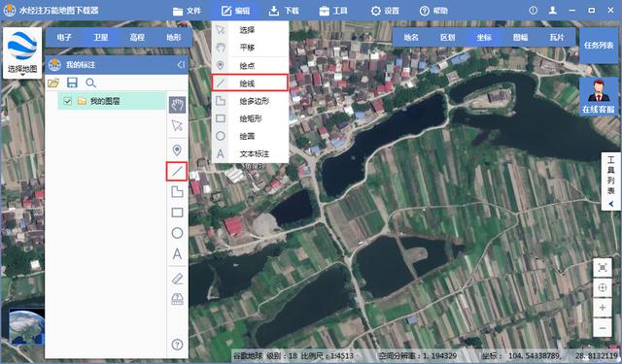Click the full extent view button
Image resolution: width=622 pixels, height=364 pixels.
(603, 268)
